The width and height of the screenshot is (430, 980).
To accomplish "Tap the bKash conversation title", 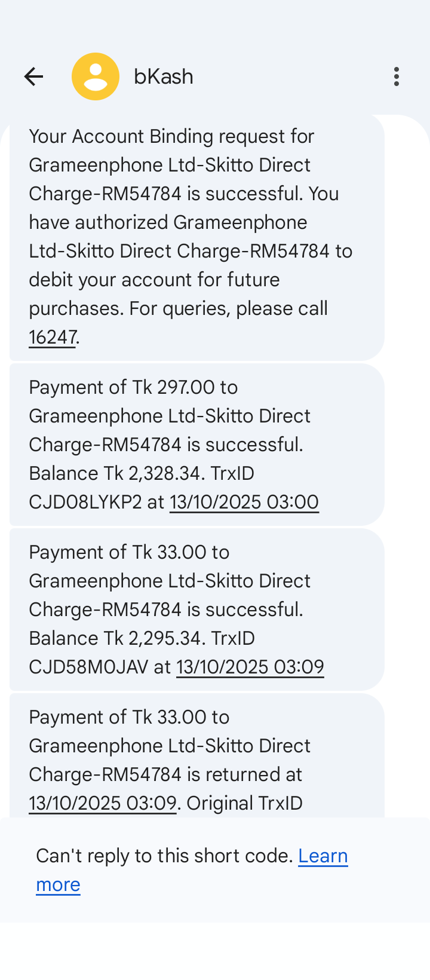I will (x=164, y=76).
